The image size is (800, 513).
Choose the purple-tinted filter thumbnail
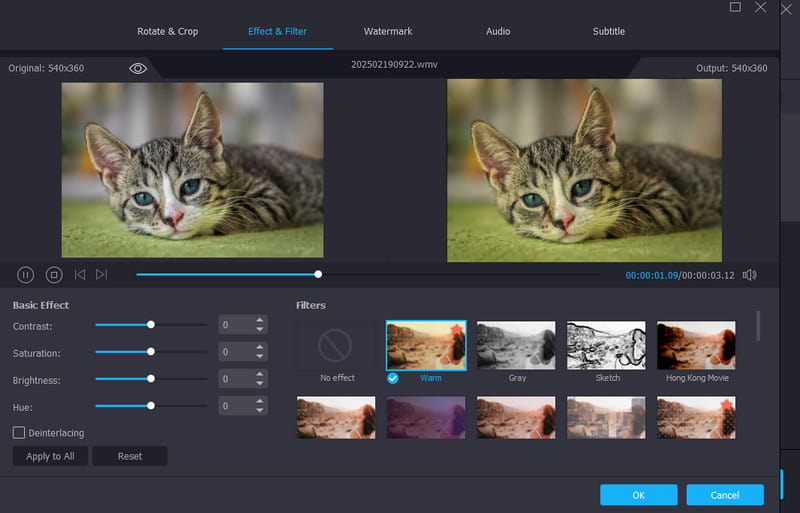pos(426,418)
